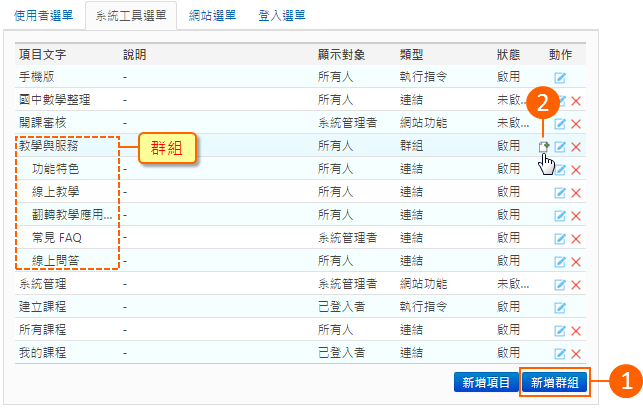Screen dimensions: 643x410
Task: Click the 項目文字 column header
Action: pyautogui.click(x=42, y=53)
